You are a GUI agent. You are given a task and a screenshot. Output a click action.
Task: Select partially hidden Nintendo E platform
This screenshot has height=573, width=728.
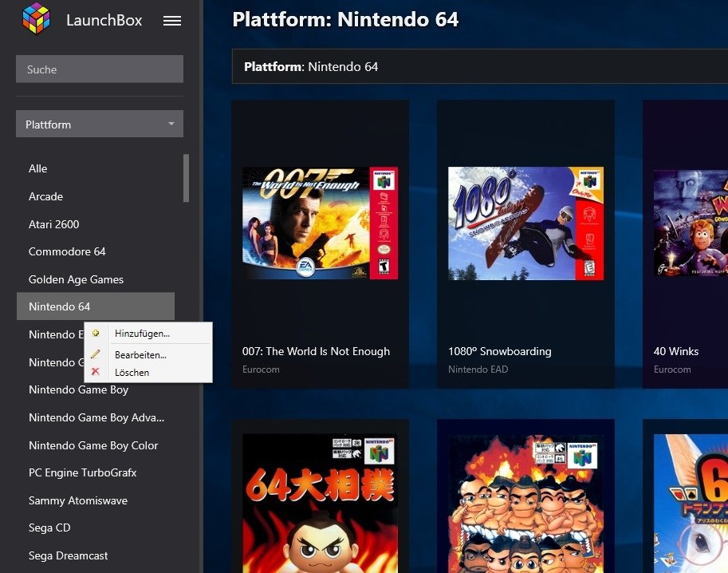click(56, 334)
